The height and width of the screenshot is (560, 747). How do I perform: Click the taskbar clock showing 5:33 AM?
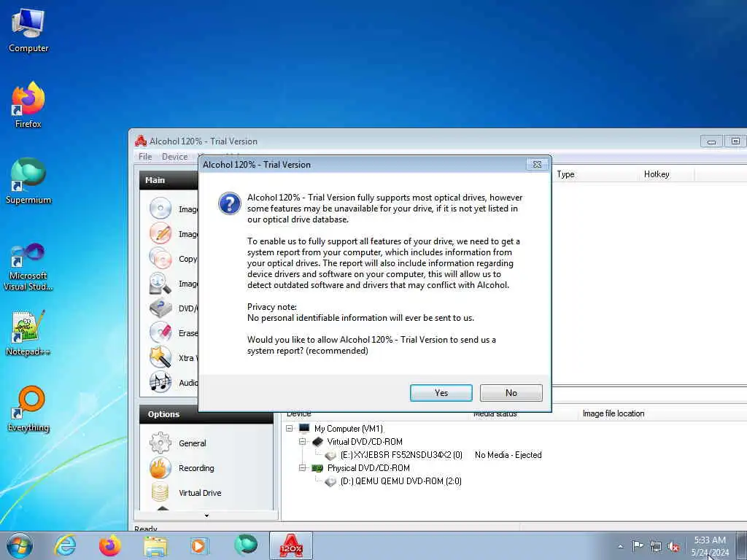(710, 546)
